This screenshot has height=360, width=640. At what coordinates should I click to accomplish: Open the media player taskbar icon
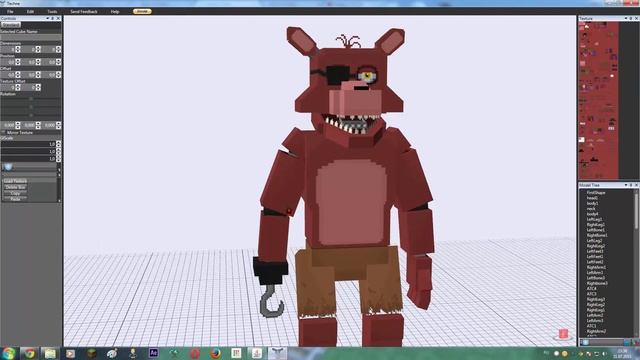(70, 353)
